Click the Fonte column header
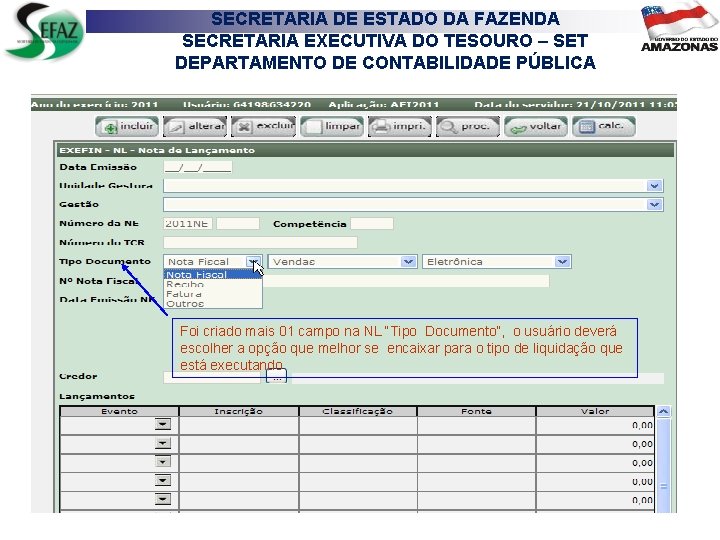Screen dimensions: 720x540 click(x=477, y=411)
